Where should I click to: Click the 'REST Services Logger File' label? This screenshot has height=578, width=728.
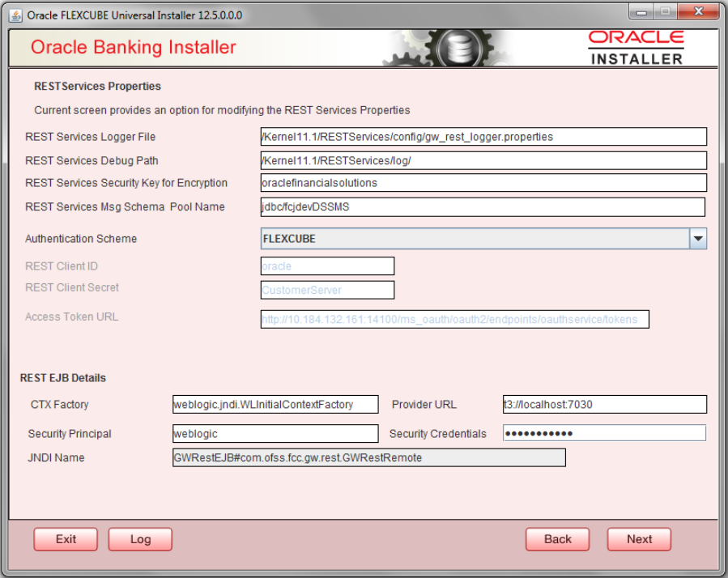click(90, 137)
